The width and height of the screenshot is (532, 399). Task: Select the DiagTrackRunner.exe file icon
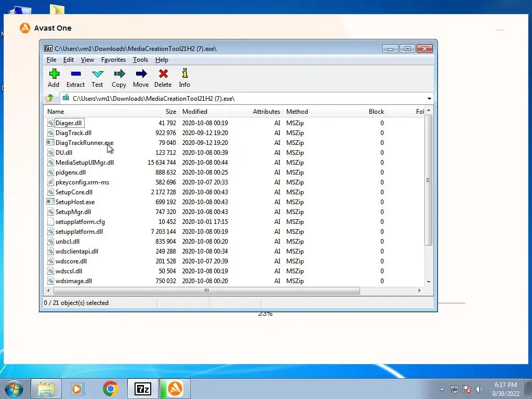pos(50,142)
